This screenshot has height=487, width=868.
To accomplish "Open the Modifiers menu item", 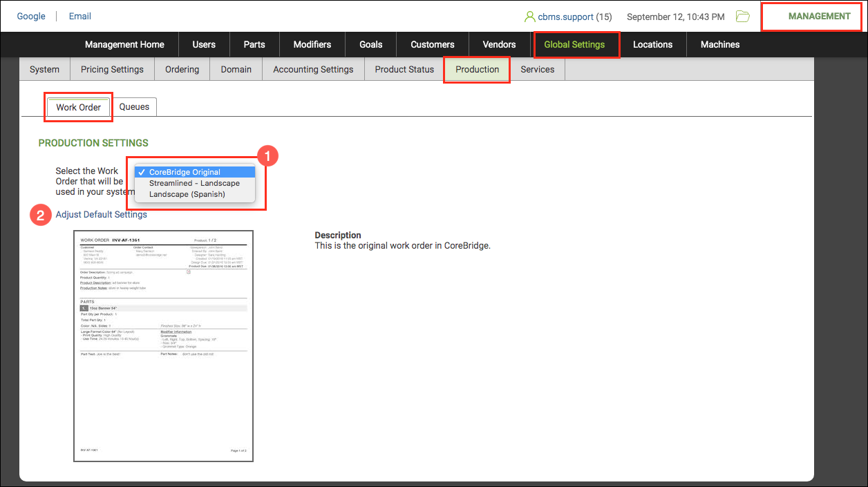I will pyautogui.click(x=312, y=44).
